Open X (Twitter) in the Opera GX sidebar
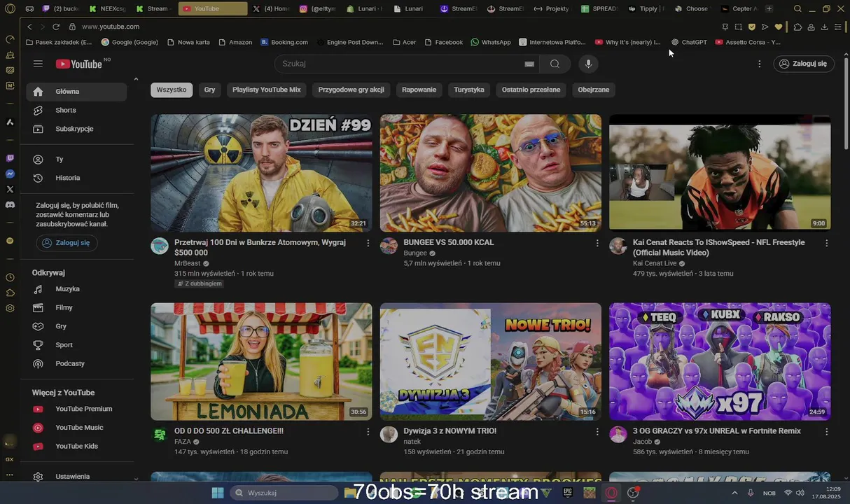The height and width of the screenshot is (504, 850). click(10, 189)
